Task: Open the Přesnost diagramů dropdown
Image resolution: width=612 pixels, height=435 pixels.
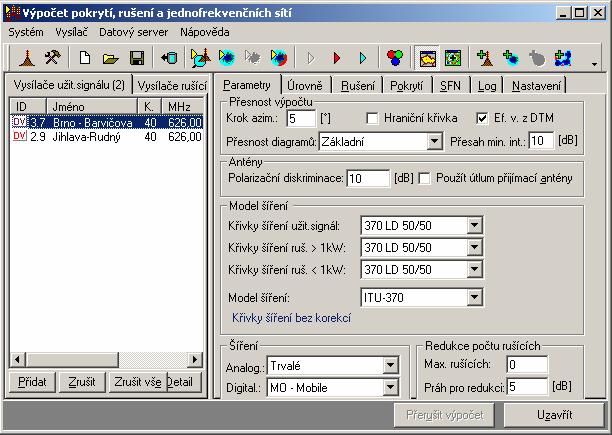Action: 434,141
